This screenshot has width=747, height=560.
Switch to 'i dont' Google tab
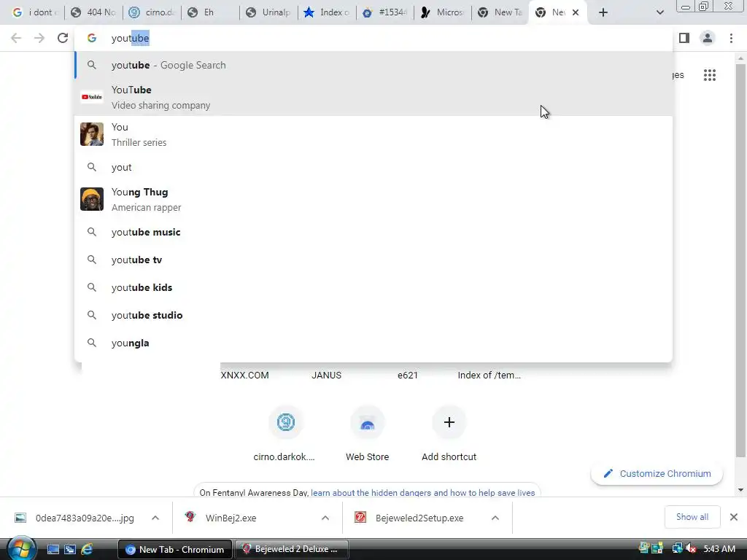[34, 12]
